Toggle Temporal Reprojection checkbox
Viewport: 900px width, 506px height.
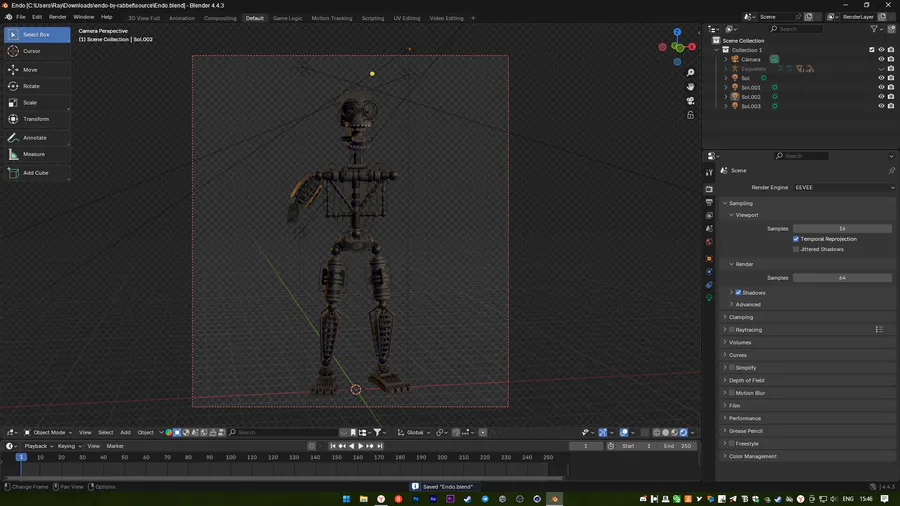click(796, 239)
